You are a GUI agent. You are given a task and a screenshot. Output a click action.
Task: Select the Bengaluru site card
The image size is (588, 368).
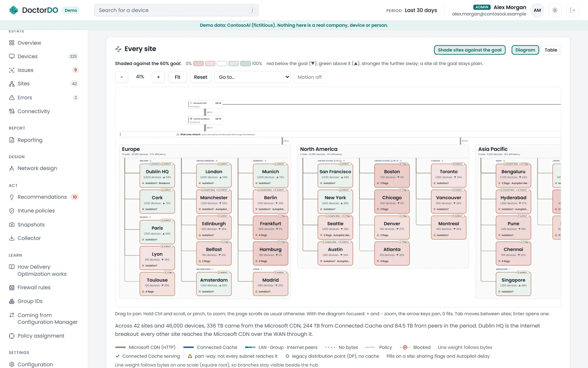pos(513,176)
